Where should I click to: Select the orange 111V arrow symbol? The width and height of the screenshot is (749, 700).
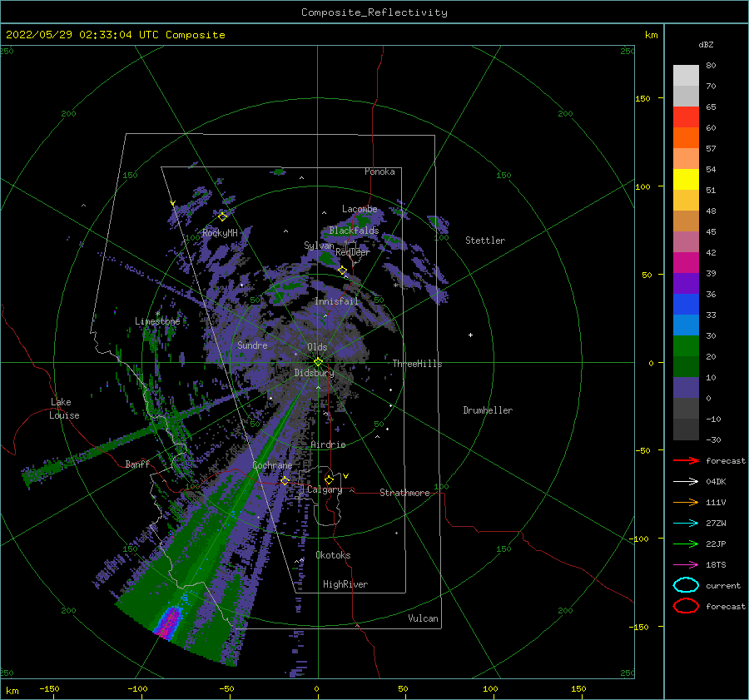(686, 502)
